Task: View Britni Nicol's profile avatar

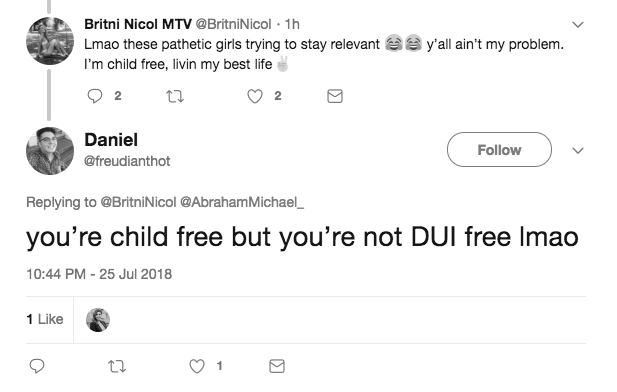Action: (x=50, y=41)
